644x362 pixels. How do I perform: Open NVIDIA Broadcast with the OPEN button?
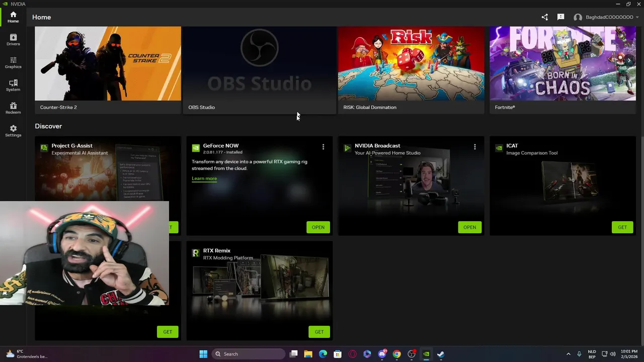469,227
